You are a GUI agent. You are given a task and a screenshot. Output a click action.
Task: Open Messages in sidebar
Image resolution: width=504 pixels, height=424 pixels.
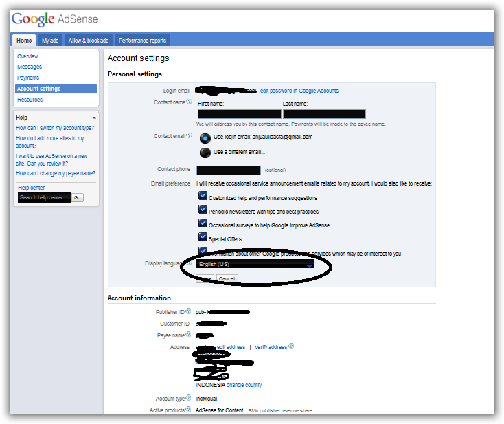click(30, 67)
